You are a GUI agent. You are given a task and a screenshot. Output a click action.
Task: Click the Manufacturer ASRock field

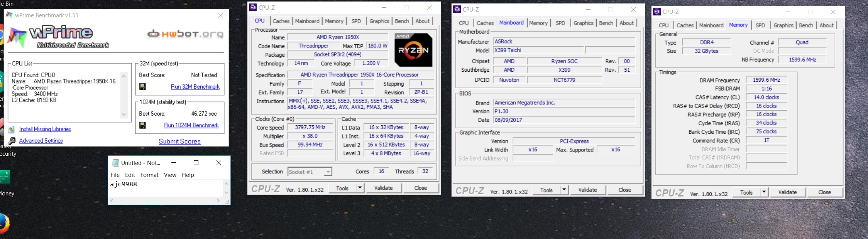[564, 42]
